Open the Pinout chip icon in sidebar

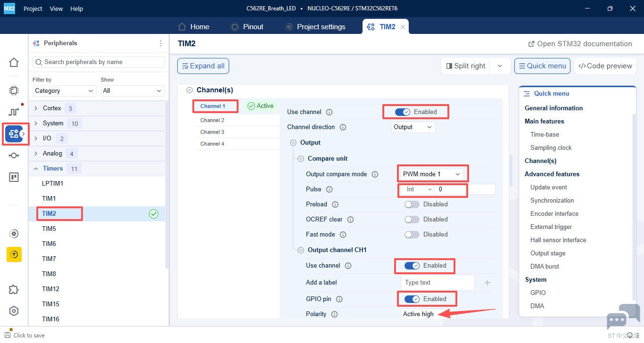(x=14, y=90)
